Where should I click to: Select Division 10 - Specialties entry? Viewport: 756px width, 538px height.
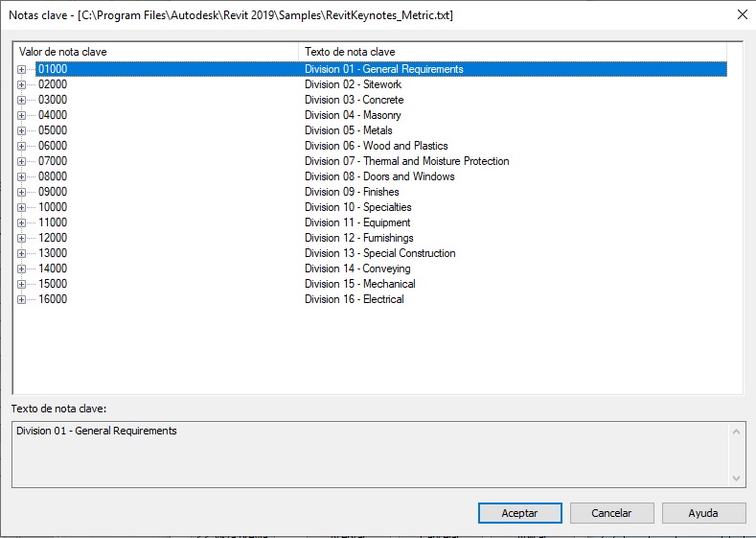357,207
